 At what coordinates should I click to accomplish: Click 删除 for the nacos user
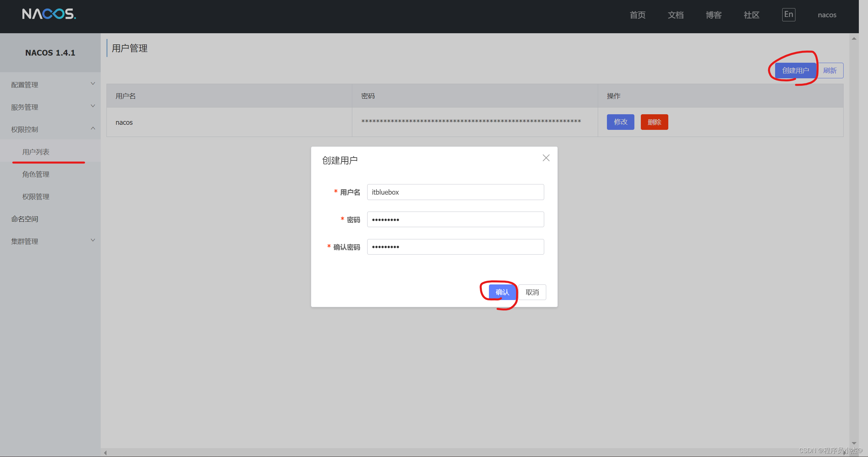click(x=654, y=122)
